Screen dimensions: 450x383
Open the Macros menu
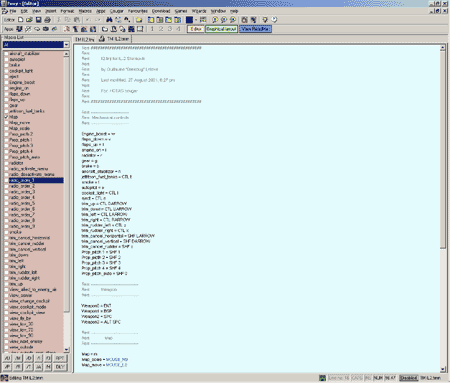pyautogui.click(x=85, y=11)
